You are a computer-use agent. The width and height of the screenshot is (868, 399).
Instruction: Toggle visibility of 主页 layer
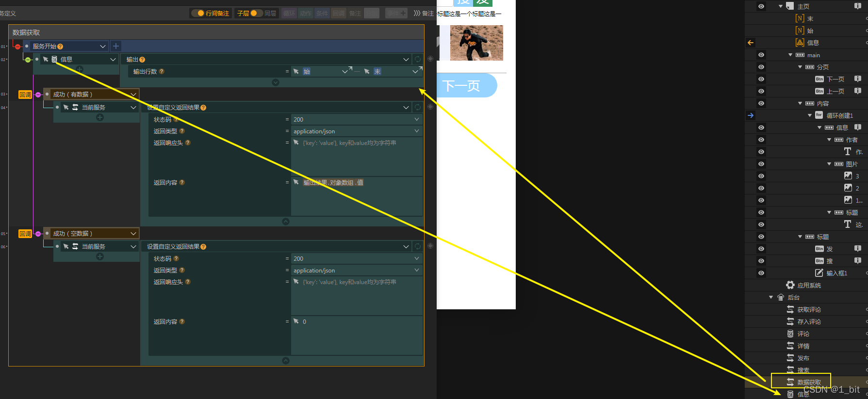(761, 6)
